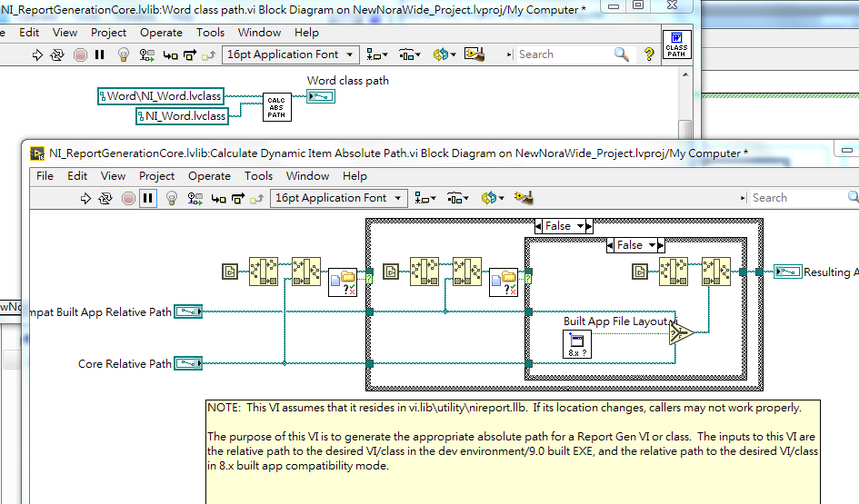Toggle Retain Wire Values in Calculate Dynamic Item window
This screenshot has height=504, width=859.
[x=195, y=198]
